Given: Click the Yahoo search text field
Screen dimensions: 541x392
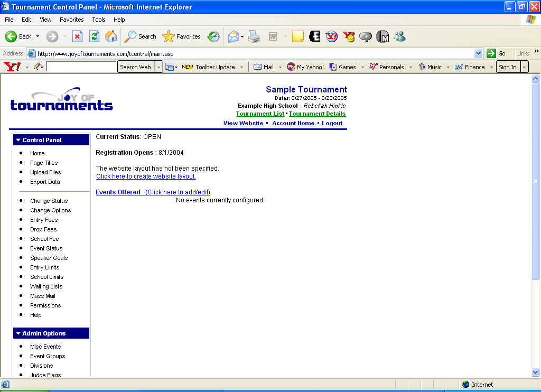Looking at the screenshot, I should [x=81, y=67].
